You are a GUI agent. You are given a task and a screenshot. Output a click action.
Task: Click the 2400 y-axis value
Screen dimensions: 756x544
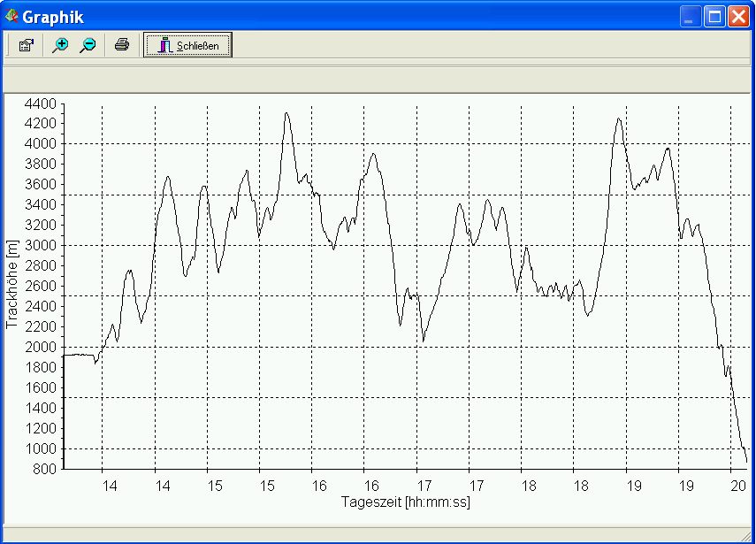[x=40, y=306]
